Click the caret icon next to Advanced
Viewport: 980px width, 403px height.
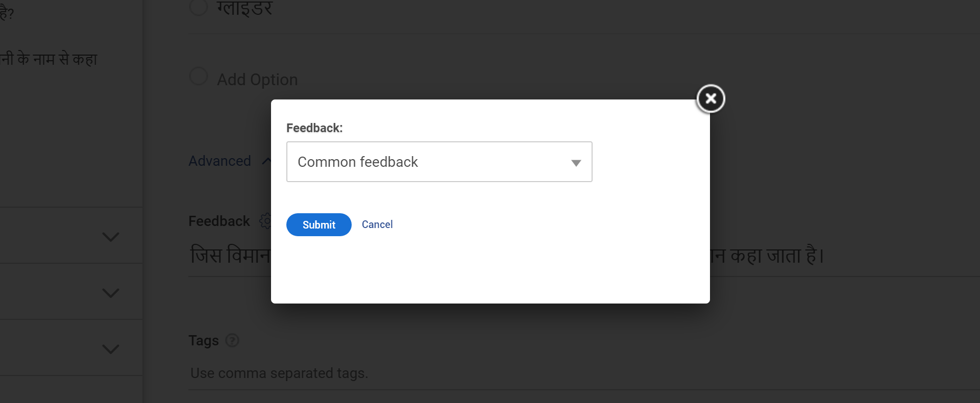click(266, 161)
